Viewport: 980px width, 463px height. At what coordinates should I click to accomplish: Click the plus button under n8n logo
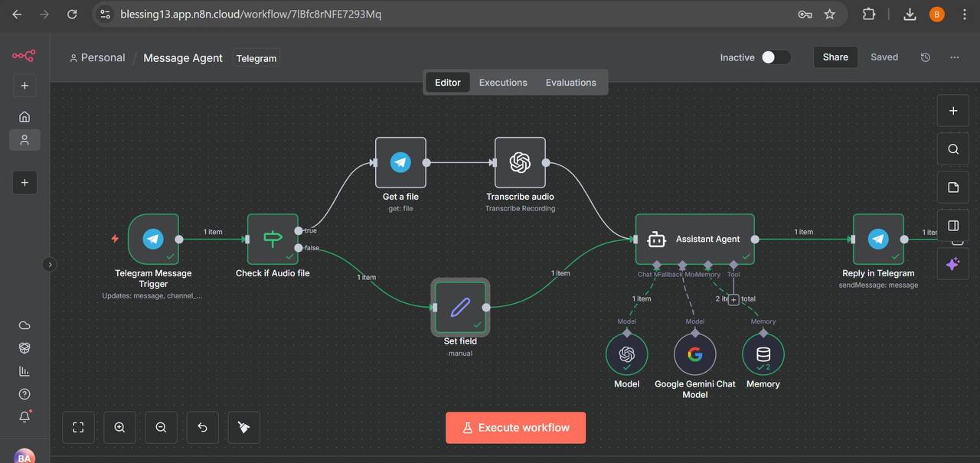pos(24,86)
